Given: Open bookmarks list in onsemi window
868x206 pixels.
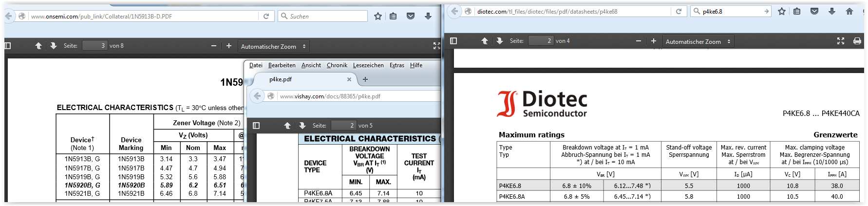Looking at the screenshot, I should coord(393,16).
